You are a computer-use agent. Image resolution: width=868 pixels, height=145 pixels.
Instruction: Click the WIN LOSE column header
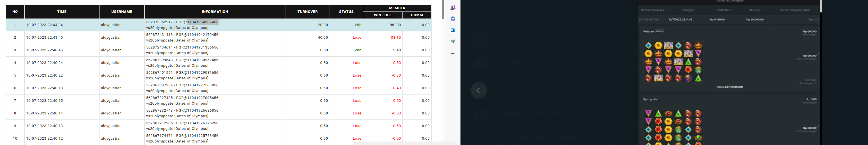point(383,15)
